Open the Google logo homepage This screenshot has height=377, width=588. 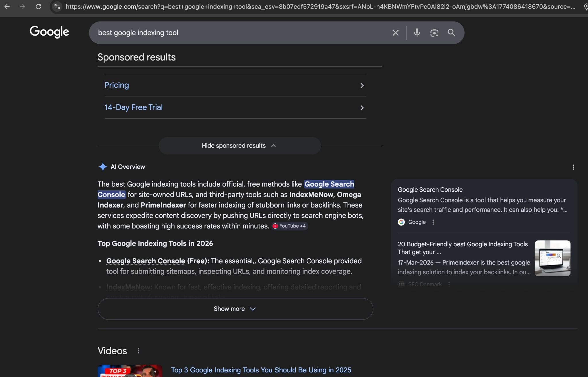pyautogui.click(x=49, y=32)
